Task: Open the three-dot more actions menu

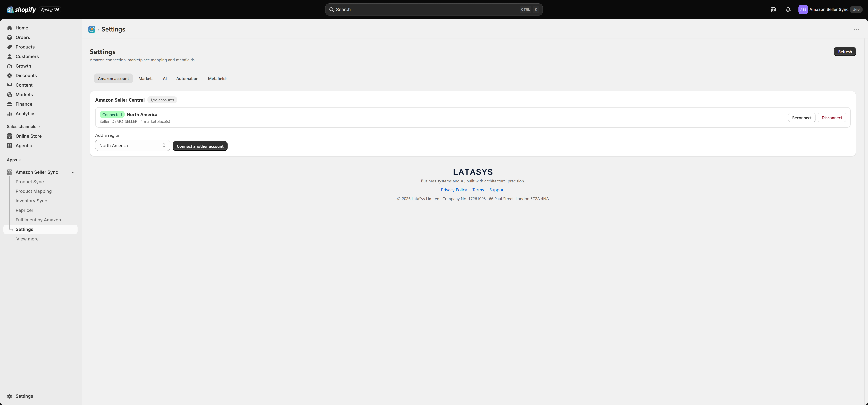Action: coord(856,29)
